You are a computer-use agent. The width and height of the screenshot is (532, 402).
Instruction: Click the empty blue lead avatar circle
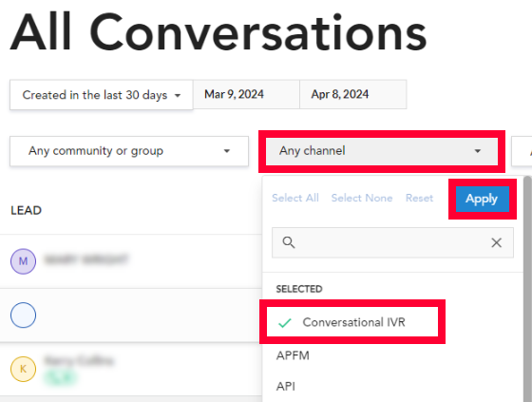coord(23,316)
